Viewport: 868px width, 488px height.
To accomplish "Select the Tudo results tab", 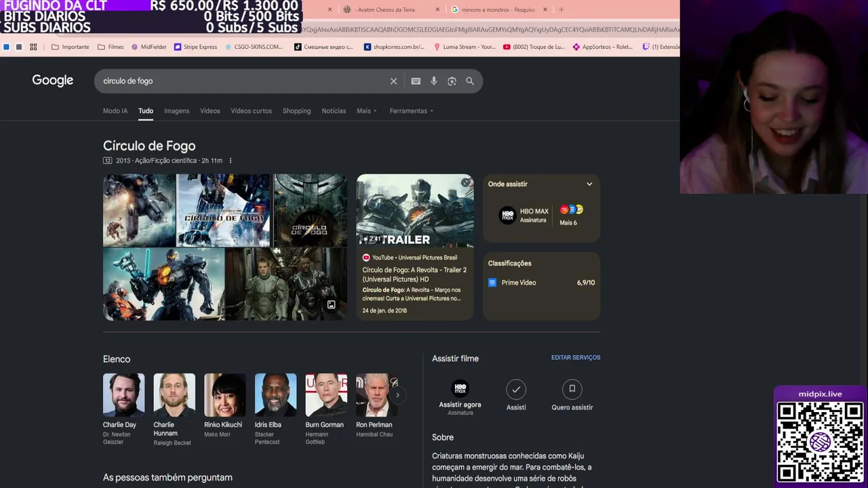I will [x=146, y=111].
